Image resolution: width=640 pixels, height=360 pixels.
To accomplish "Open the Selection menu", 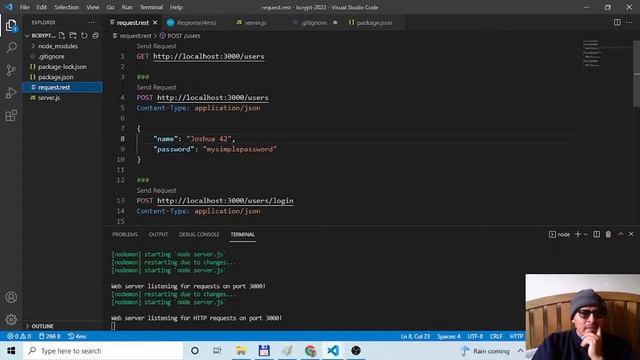I will [x=67, y=7].
